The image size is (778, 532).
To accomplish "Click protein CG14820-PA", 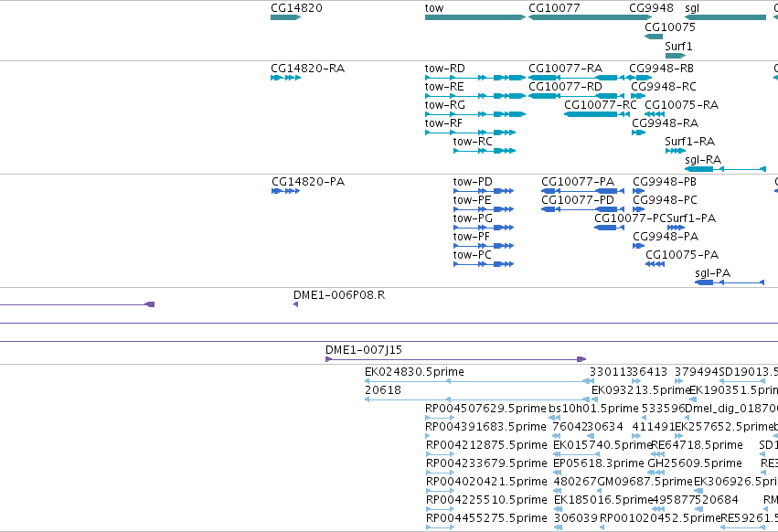I will coord(286,191).
